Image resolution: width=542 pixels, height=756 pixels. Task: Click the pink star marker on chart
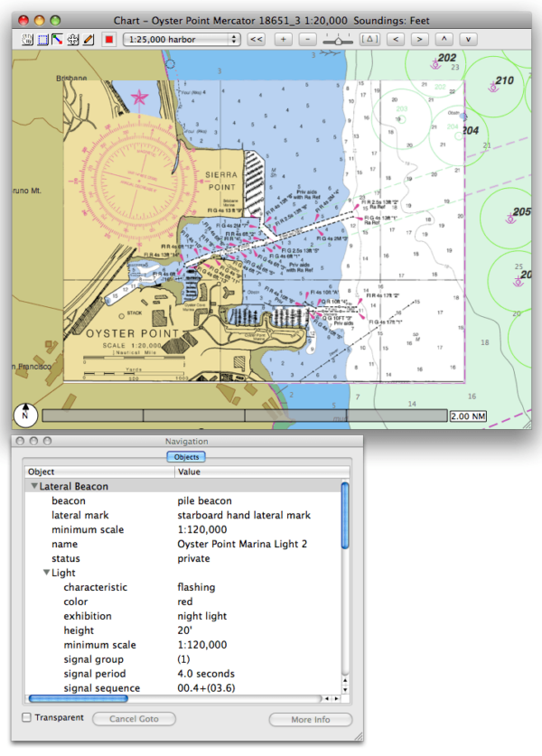tap(140, 97)
